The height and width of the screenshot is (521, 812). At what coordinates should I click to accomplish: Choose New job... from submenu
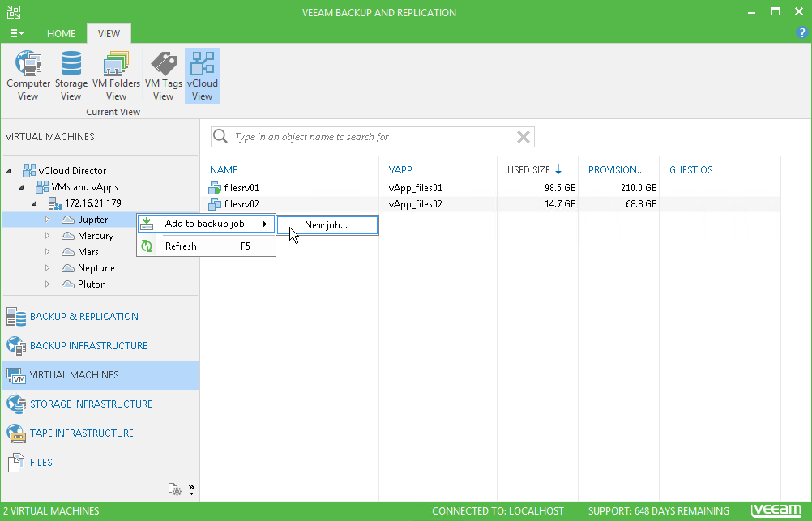[327, 225]
